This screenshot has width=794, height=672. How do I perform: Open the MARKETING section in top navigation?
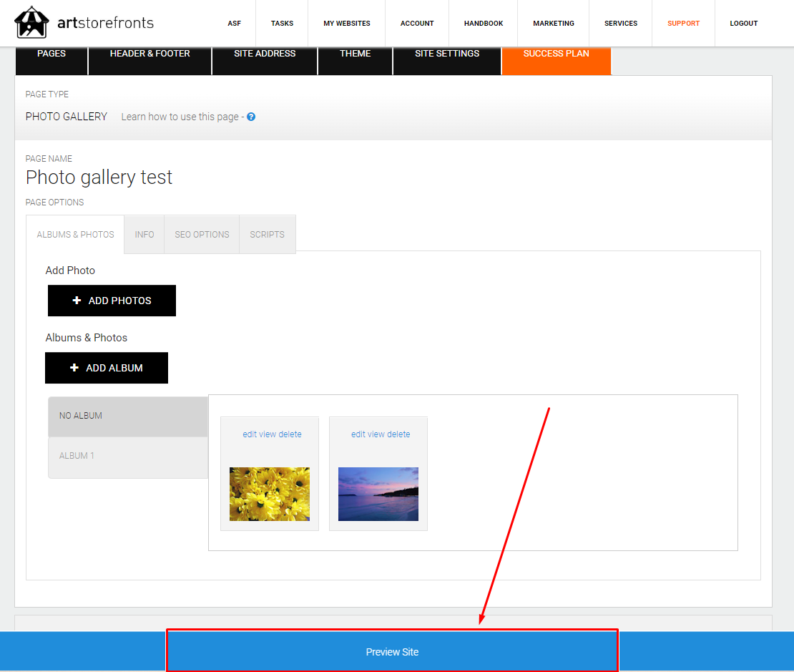(x=553, y=23)
